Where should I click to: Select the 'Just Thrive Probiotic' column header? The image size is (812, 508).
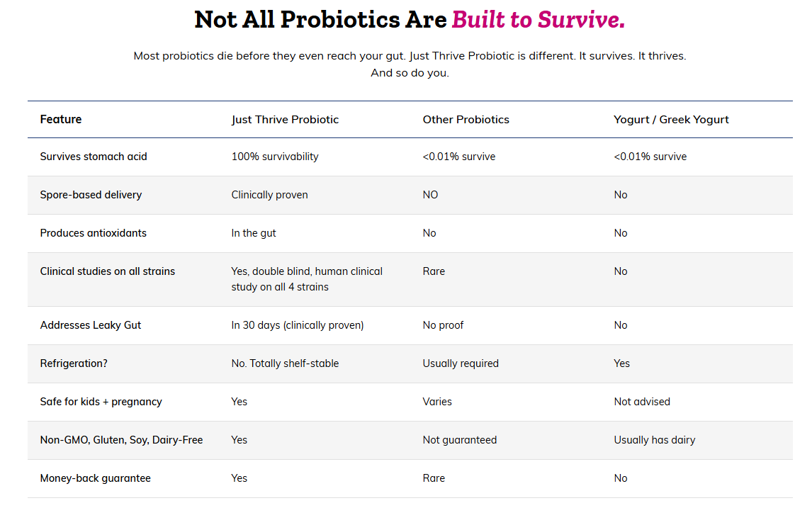tap(285, 120)
